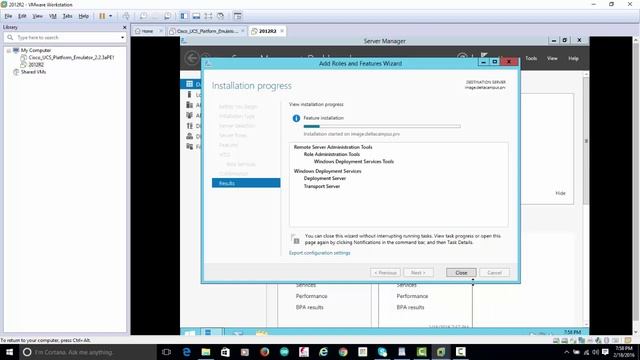Screen dimensions: 640x360
Task: Open Firefox from the taskbar
Action: (264, 352)
